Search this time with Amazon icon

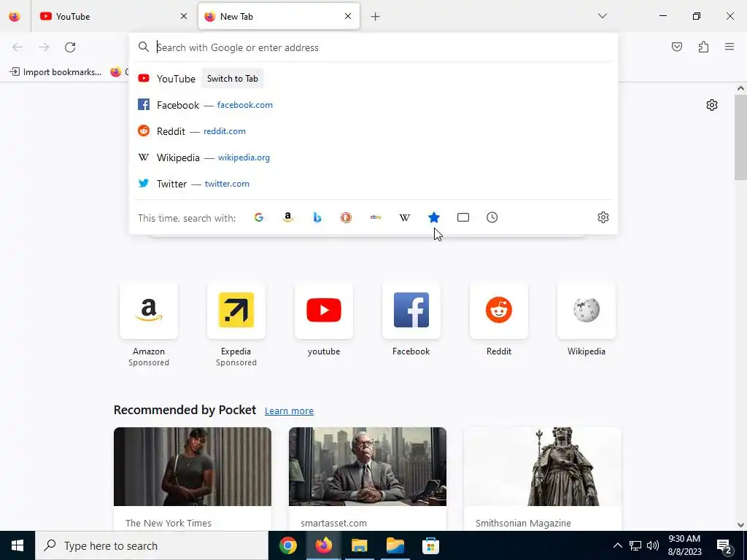tap(287, 217)
